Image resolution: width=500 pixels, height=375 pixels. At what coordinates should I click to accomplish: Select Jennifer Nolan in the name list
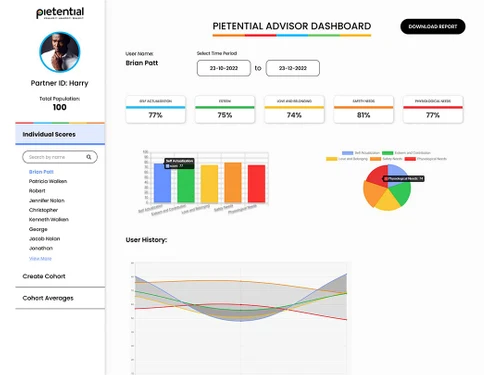(47, 200)
